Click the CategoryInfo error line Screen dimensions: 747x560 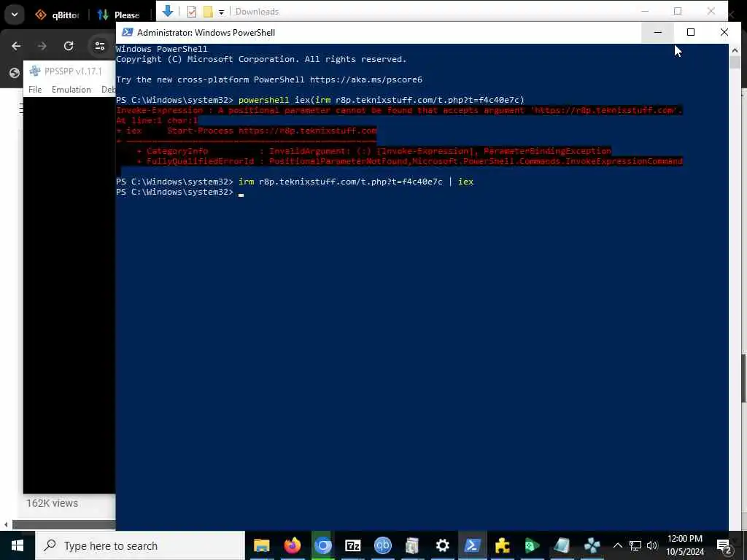point(374,151)
